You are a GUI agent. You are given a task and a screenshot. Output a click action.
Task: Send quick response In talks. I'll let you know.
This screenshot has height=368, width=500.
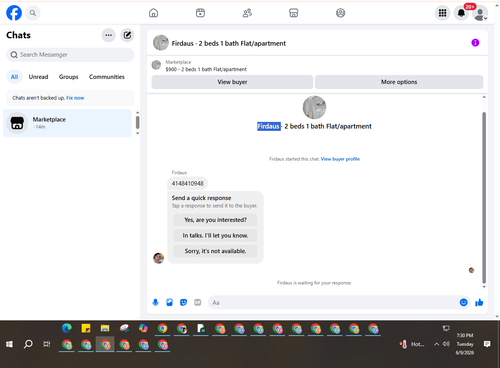click(215, 235)
